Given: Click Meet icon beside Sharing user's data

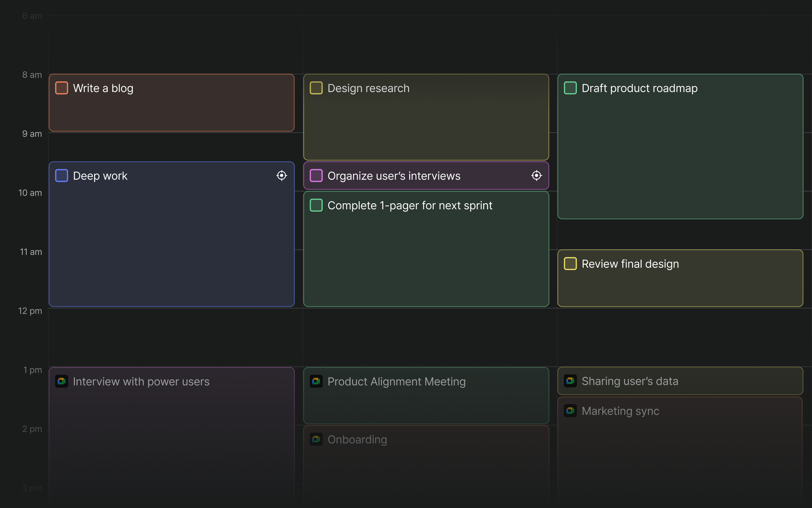Looking at the screenshot, I should tap(570, 381).
